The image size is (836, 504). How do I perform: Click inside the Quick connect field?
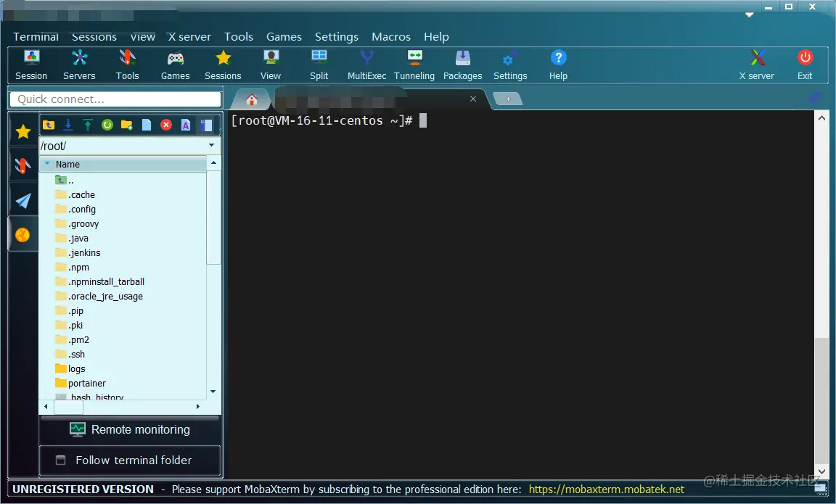pos(115,99)
